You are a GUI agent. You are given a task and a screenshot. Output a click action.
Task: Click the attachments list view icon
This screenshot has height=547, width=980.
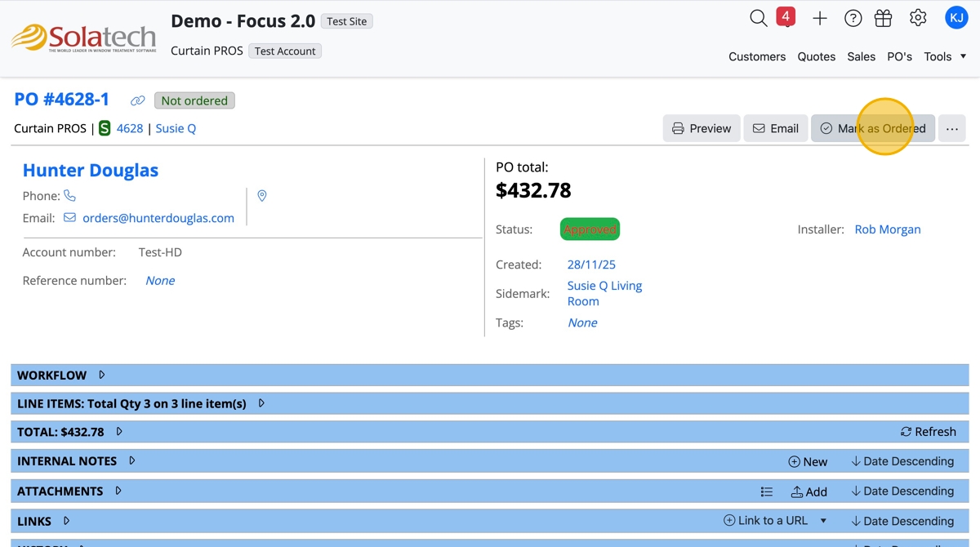(766, 491)
